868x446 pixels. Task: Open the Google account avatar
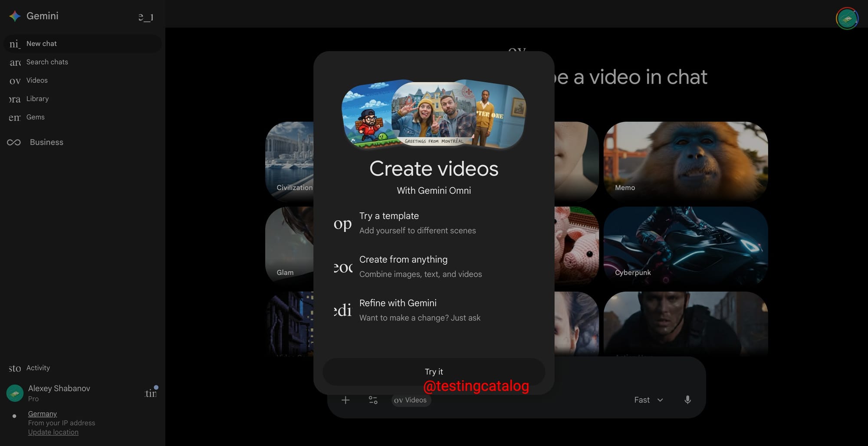point(847,18)
